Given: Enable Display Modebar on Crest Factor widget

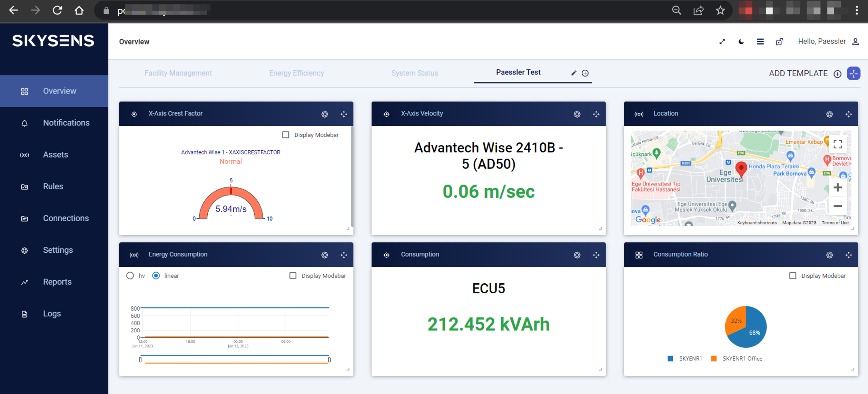Looking at the screenshot, I should (x=286, y=135).
